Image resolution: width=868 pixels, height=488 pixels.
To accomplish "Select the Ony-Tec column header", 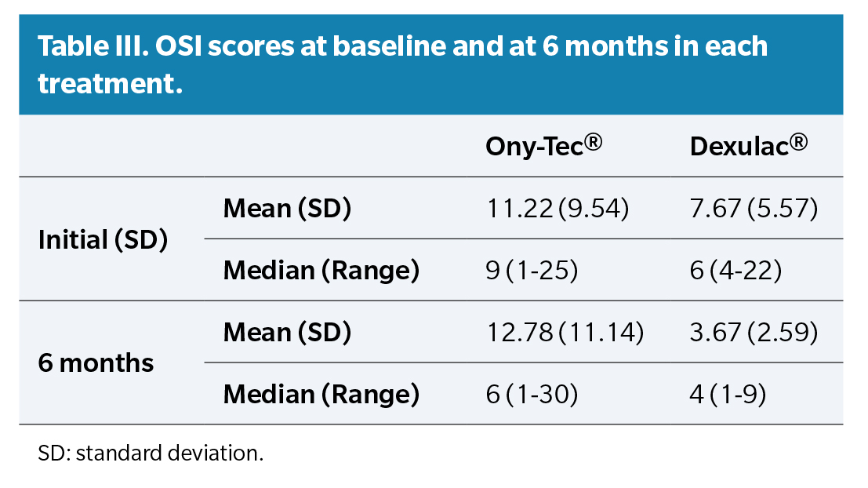I will click(543, 147).
